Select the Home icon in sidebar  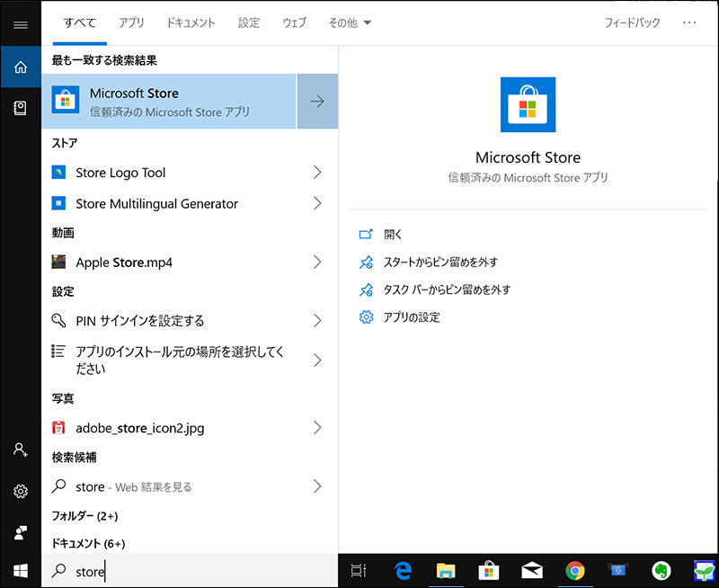21,67
